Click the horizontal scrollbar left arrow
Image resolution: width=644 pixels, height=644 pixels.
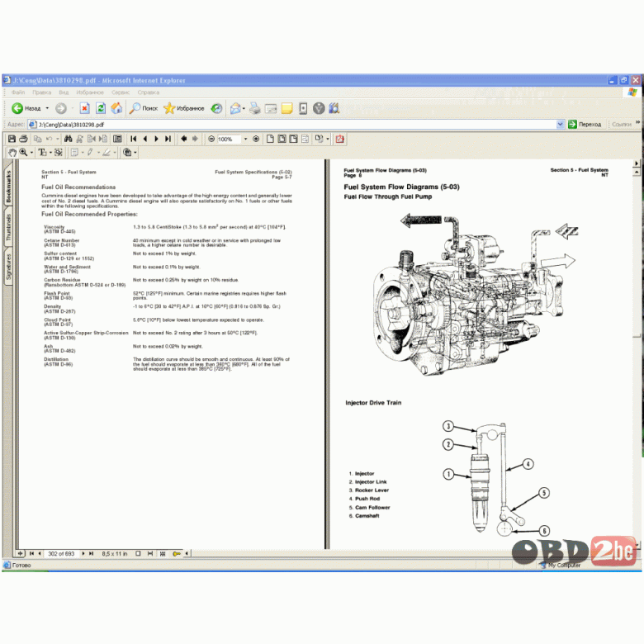pyautogui.click(x=187, y=554)
